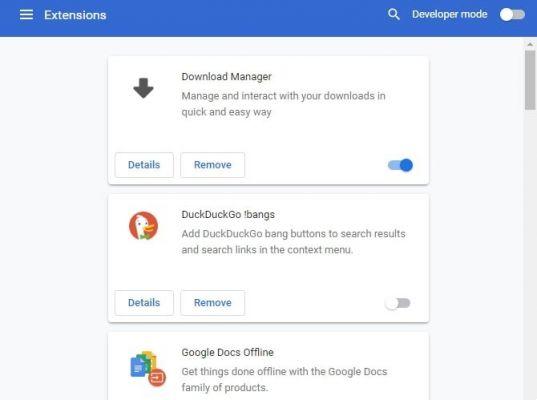This screenshot has height=400, width=537.
Task: Click the DuckDuckGo !bangs name text
Action: (x=228, y=215)
